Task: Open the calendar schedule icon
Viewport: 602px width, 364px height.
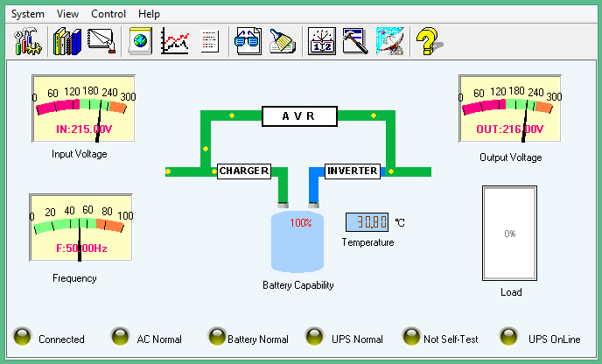Action: coord(322,41)
